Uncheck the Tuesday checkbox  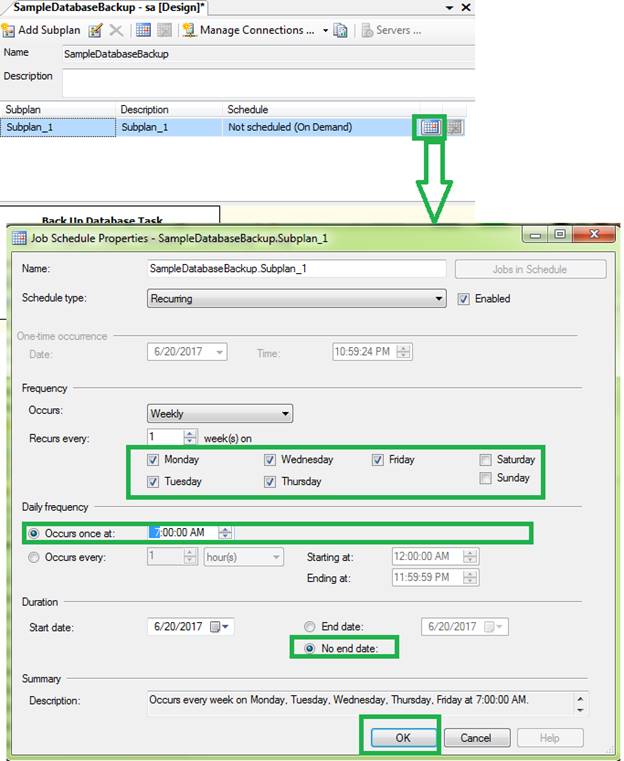click(153, 481)
